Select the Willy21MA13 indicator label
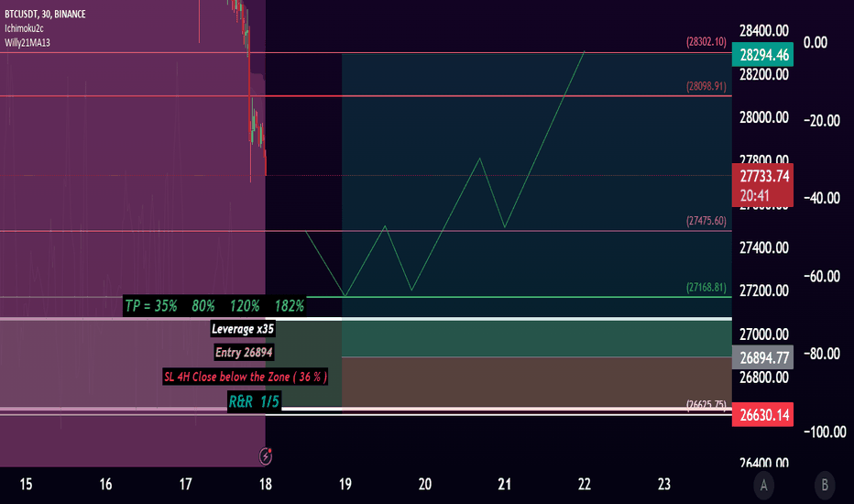This screenshot has width=854, height=504. [27, 42]
